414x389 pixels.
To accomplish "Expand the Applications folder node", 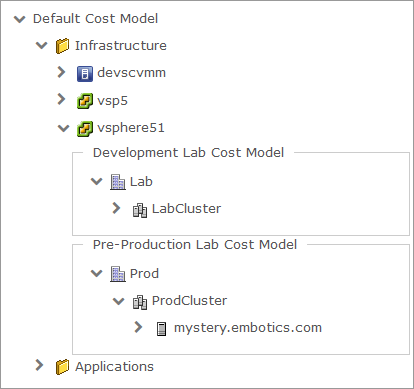I will [x=39, y=365].
